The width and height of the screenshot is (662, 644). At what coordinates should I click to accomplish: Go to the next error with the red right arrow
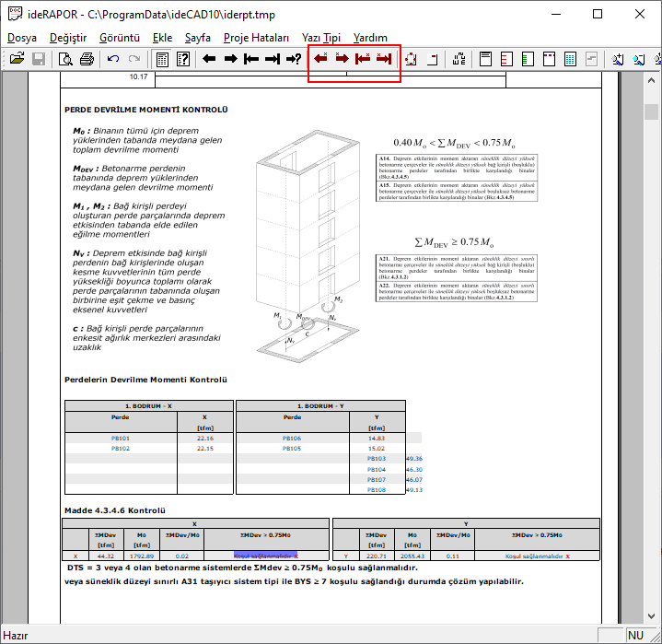pos(341,59)
